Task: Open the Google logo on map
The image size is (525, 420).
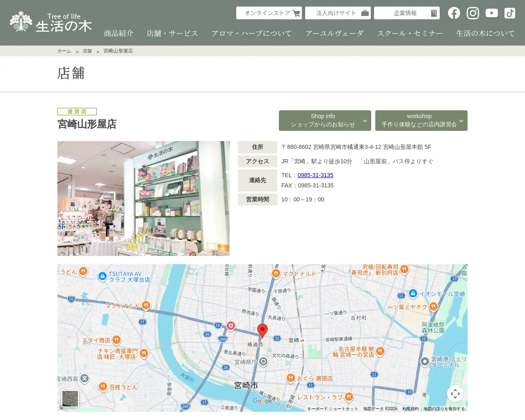Action: pyautogui.click(x=262, y=401)
